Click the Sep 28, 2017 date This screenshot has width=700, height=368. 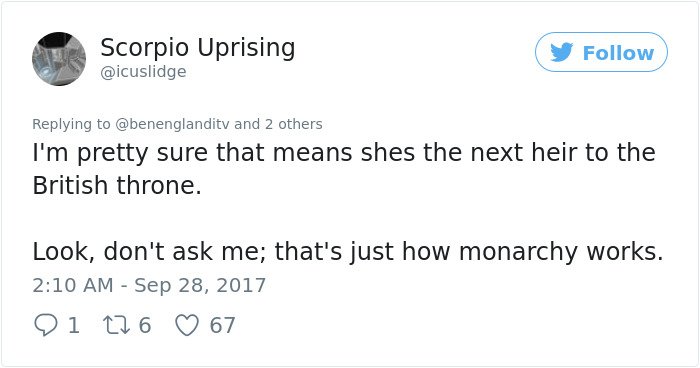click(x=200, y=286)
